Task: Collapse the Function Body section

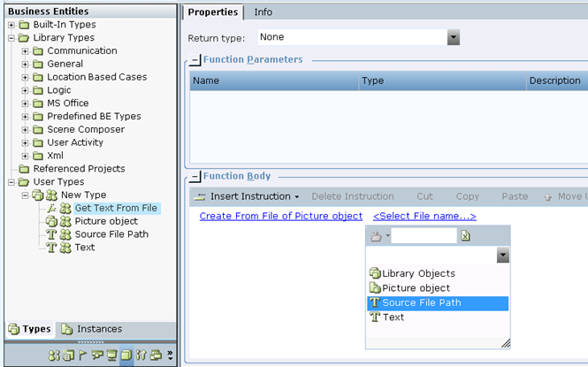Action: pos(195,176)
